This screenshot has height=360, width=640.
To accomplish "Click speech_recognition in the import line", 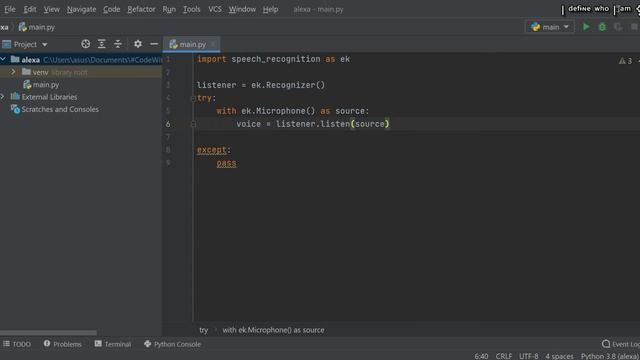I will pyautogui.click(x=276, y=59).
